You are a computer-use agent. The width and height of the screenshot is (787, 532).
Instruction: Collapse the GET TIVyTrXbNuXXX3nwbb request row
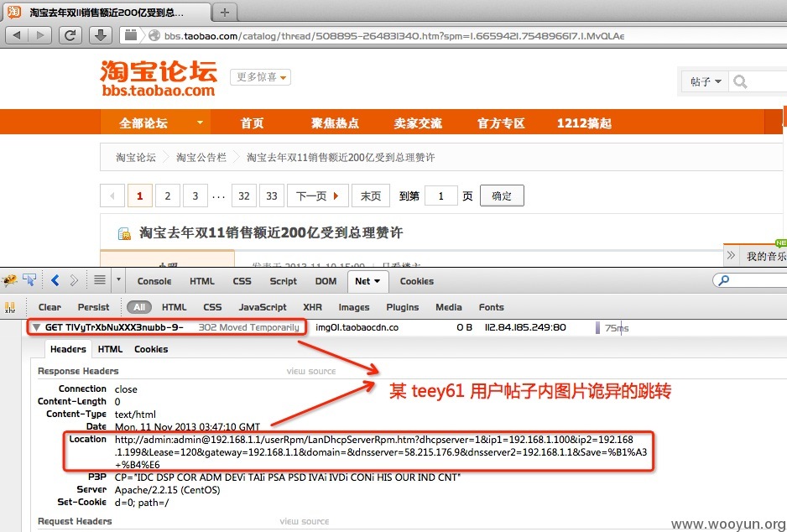coord(36,327)
